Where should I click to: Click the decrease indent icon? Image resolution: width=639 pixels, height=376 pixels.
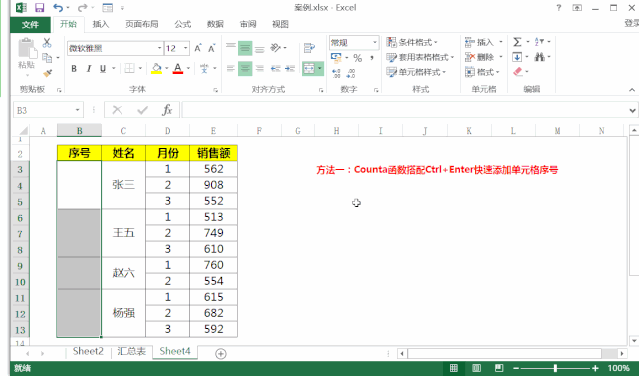point(276,68)
